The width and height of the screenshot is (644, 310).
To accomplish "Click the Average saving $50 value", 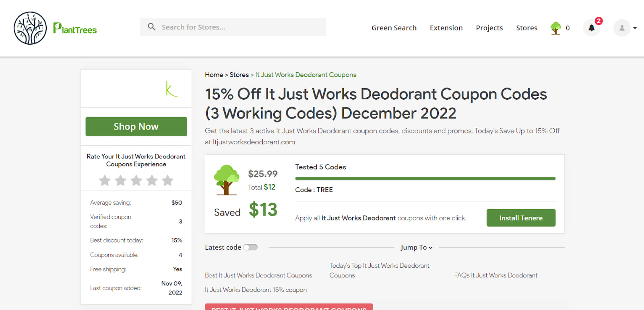I will [x=177, y=203].
